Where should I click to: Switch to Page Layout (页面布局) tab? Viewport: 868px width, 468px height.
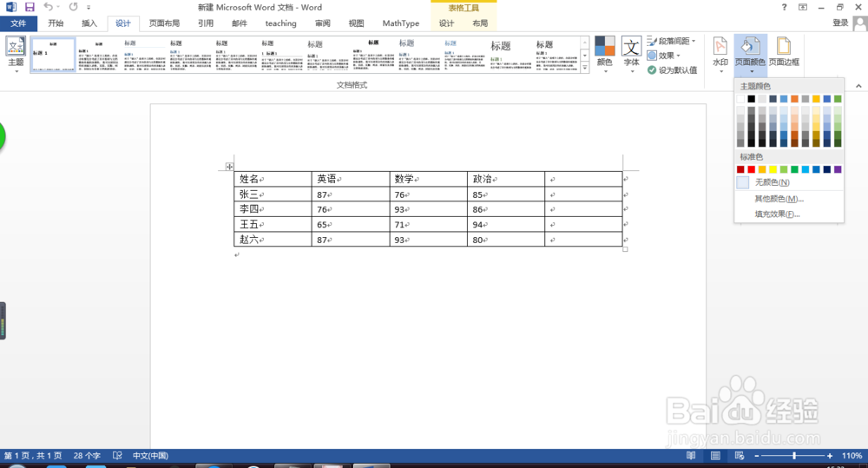164,23
